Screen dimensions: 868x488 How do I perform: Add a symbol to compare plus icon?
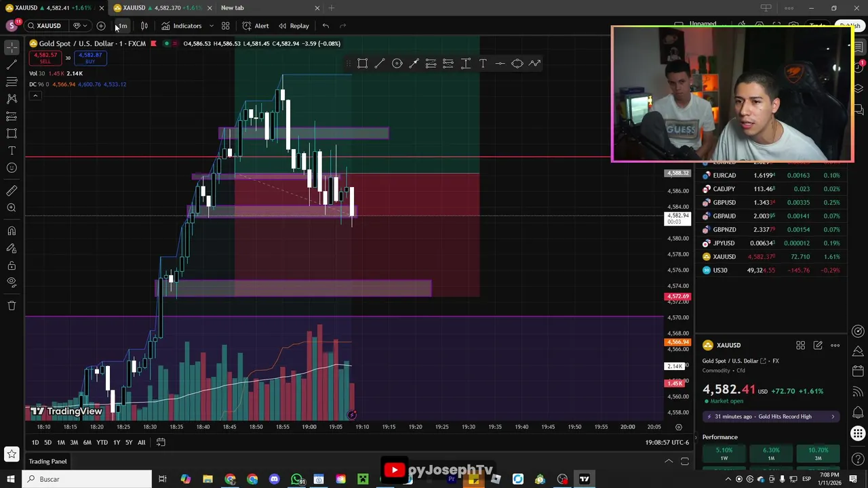pos(101,26)
